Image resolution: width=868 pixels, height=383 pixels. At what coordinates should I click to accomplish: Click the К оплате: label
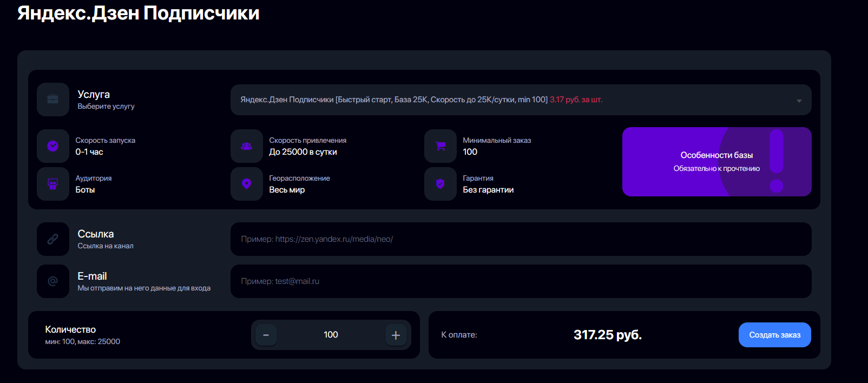459,335
